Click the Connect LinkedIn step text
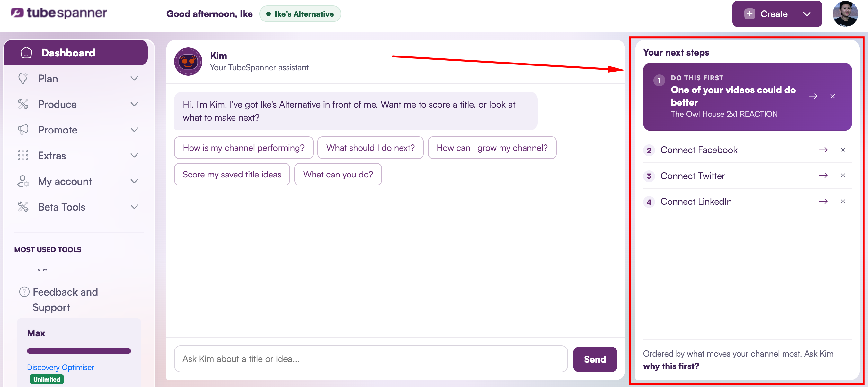This screenshot has height=387, width=868. point(696,202)
